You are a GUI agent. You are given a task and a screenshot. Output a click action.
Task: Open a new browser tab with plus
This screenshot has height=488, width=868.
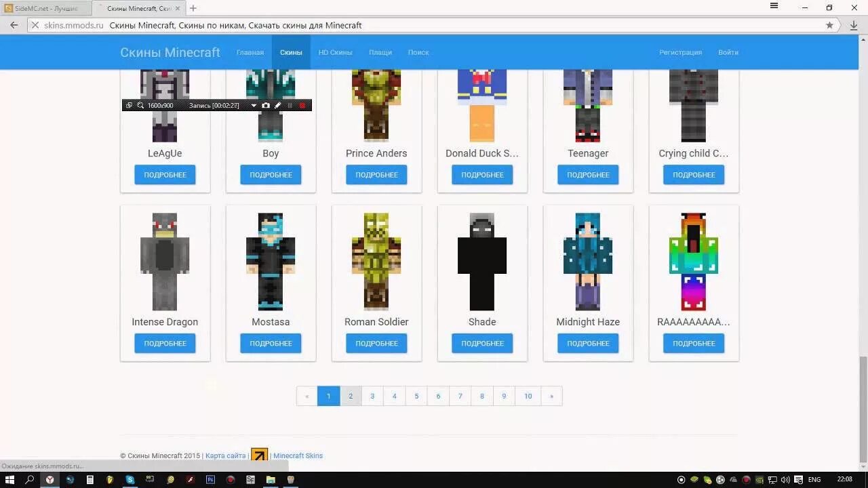[x=193, y=8]
